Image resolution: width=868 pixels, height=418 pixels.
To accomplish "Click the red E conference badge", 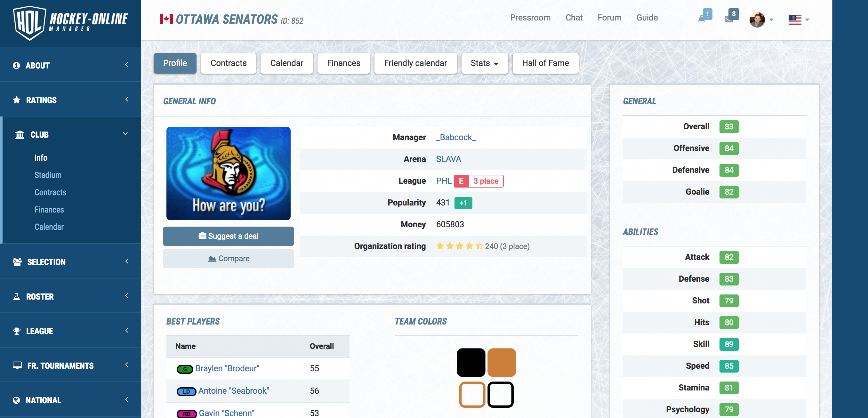I will point(461,181).
